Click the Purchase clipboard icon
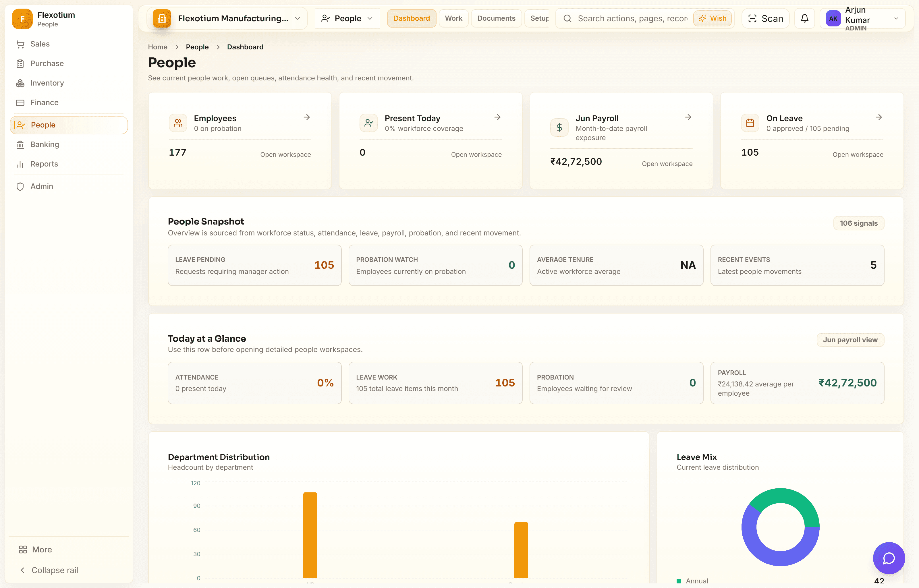The width and height of the screenshot is (919, 588). coord(20,64)
